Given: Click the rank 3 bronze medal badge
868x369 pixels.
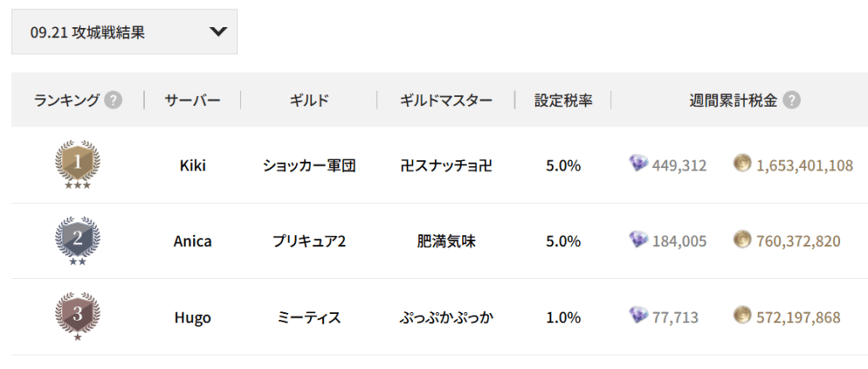Looking at the screenshot, I should [77, 316].
